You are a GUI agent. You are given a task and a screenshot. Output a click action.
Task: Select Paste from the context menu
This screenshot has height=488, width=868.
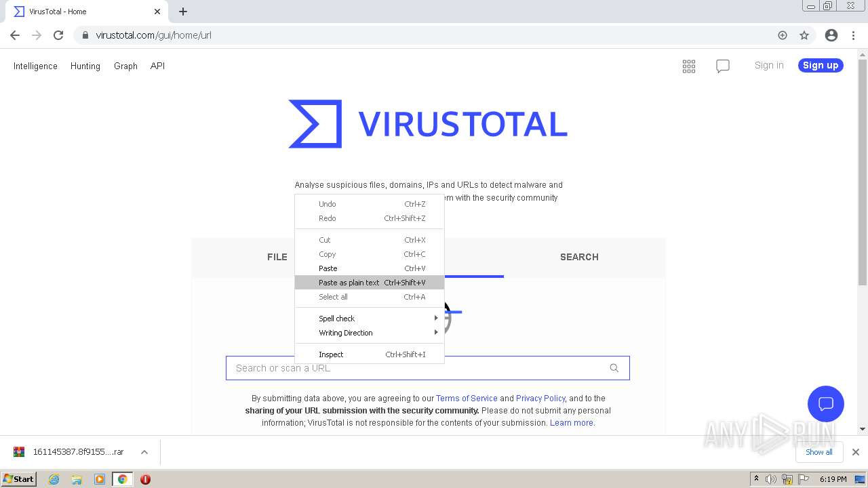point(370,268)
